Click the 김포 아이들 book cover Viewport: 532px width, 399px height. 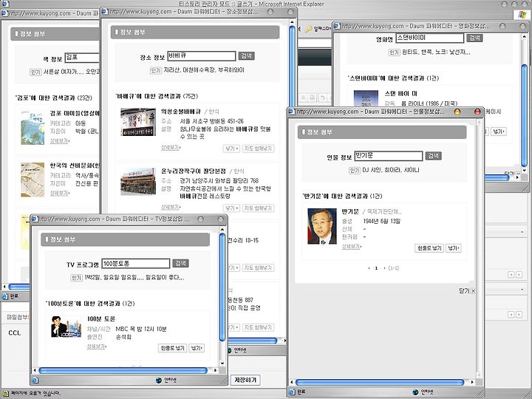pos(33,128)
